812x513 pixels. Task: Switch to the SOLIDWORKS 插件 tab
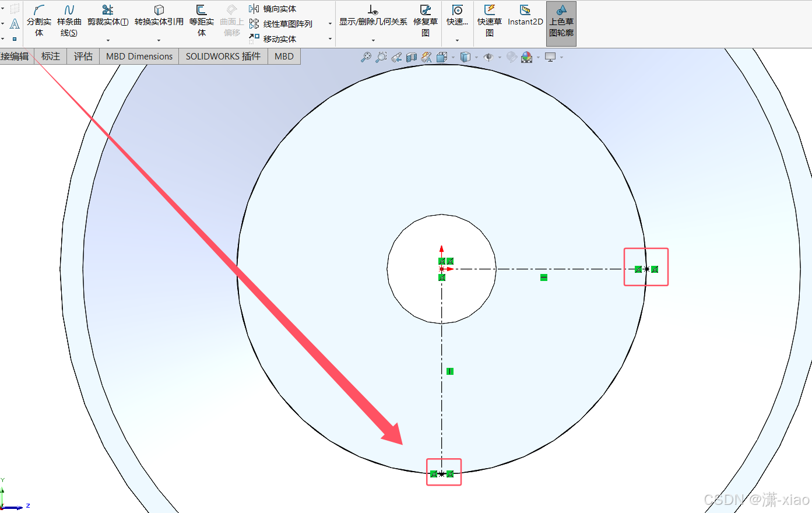tap(223, 56)
